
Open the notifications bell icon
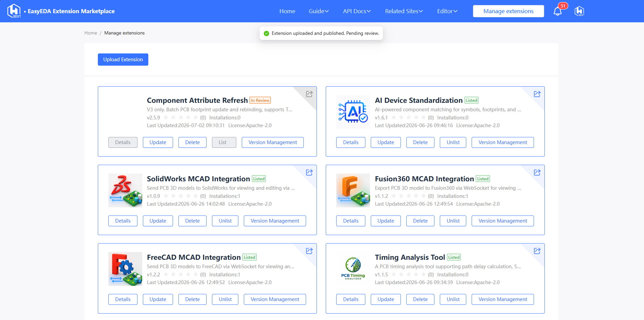[557, 11]
